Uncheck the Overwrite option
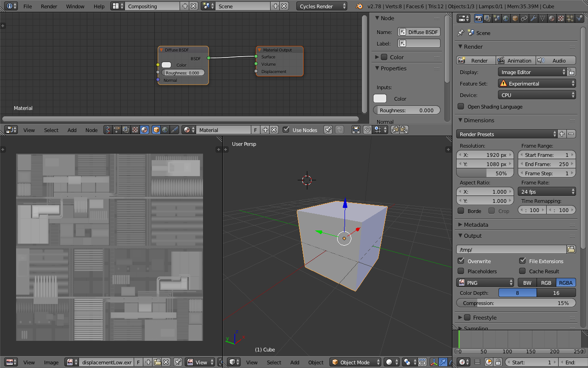This screenshot has height=368, width=588. (461, 261)
